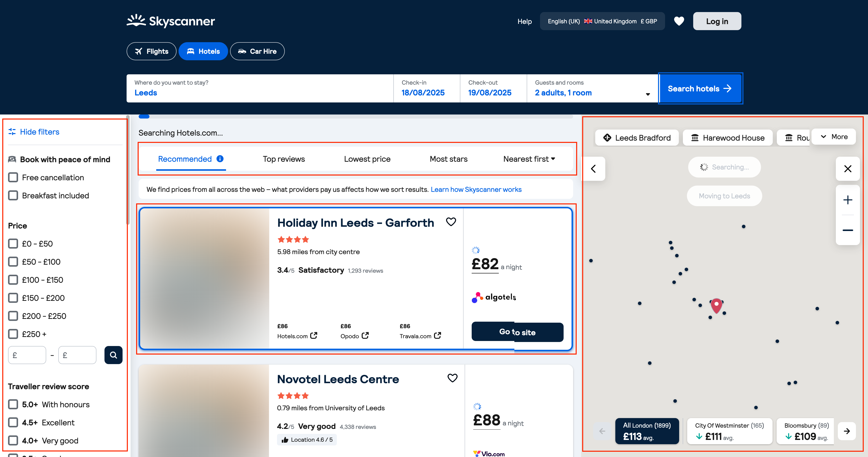
Task: Click Search hotels button
Action: tap(700, 88)
